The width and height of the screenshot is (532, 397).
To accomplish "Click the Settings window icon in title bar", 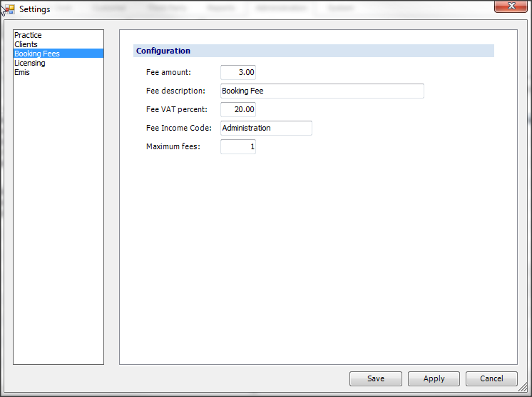I will pyautogui.click(x=9, y=9).
